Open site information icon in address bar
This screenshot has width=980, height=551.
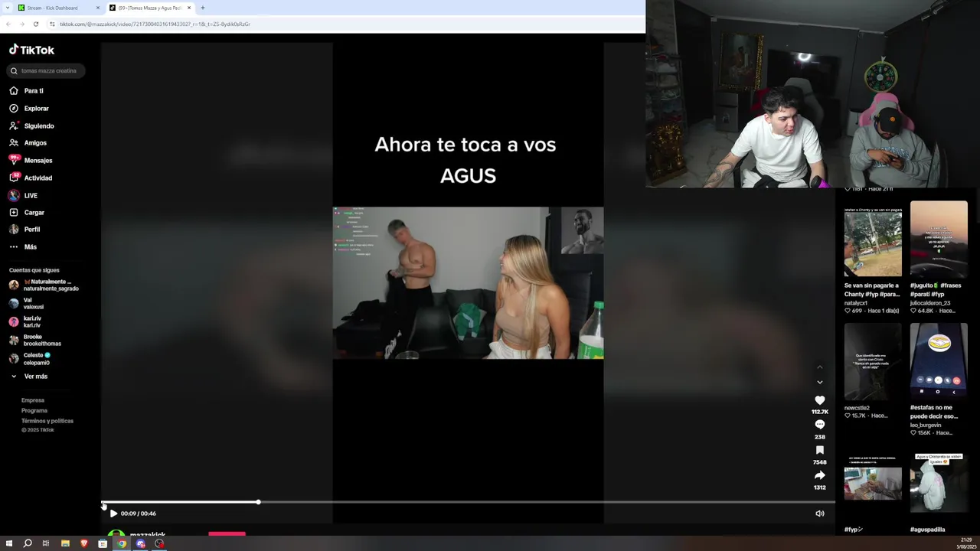point(52,24)
